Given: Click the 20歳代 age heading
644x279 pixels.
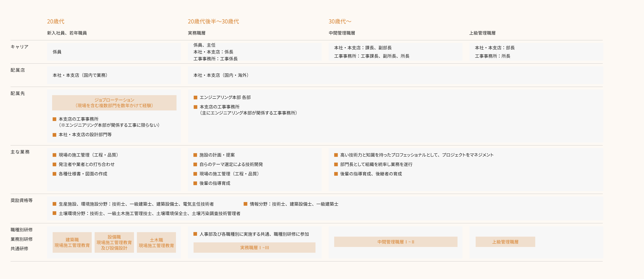Looking at the screenshot, I should tap(56, 21).
